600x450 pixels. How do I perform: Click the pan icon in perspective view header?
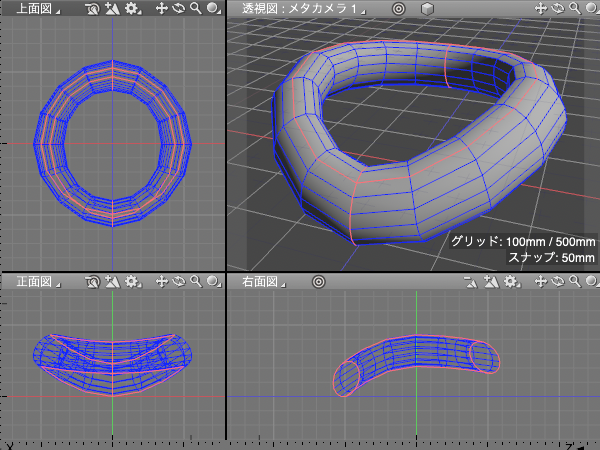click(542, 8)
